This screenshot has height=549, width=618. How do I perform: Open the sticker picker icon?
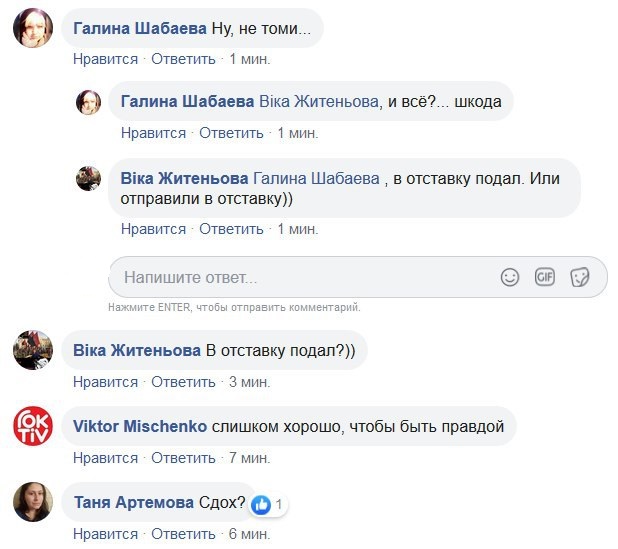(x=579, y=277)
